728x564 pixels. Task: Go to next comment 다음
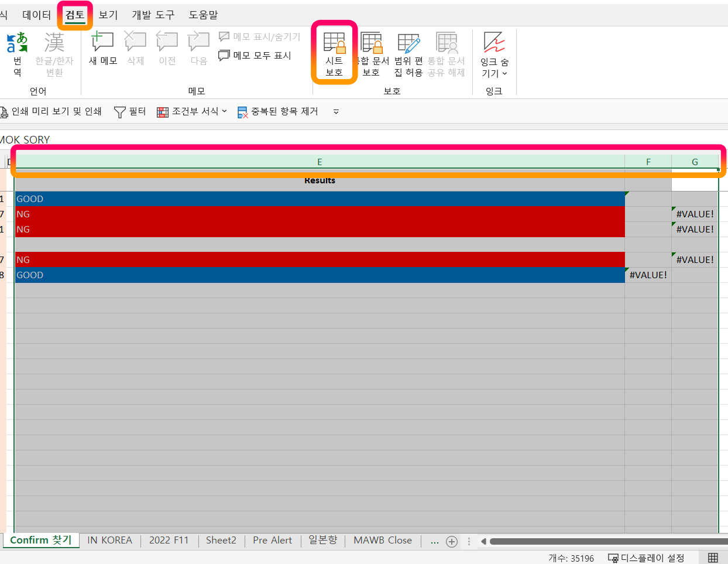(198, 49)
